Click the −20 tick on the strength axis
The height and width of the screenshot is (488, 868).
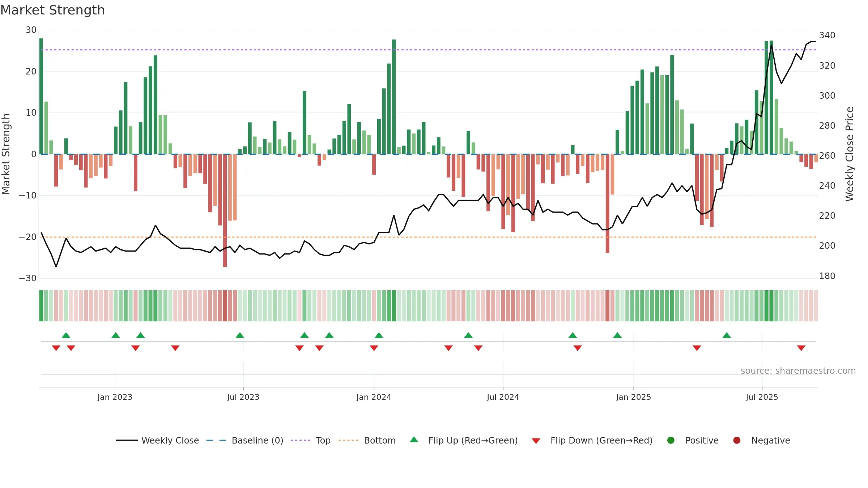pos(28,237)
